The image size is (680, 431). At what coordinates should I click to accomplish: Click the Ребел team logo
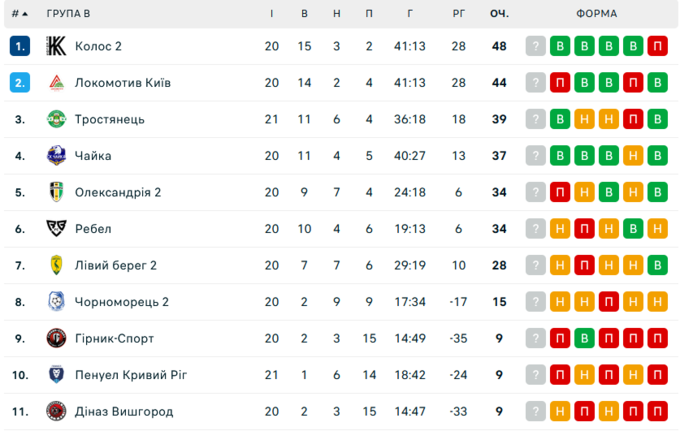click(56, 229)
